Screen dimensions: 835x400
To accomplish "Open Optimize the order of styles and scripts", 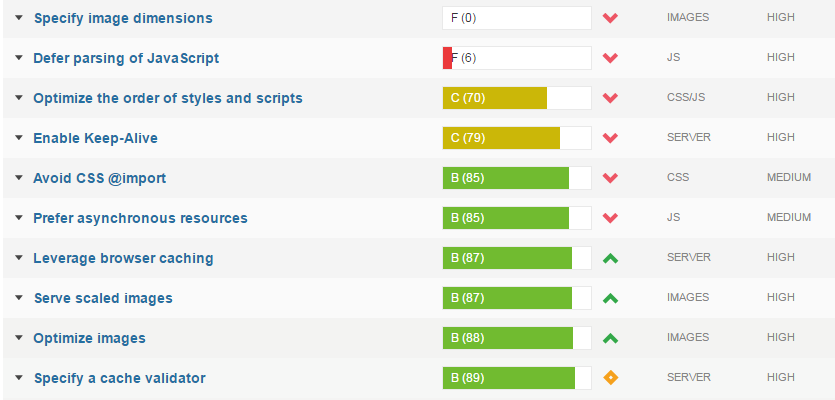I will (x=168, y=98).
